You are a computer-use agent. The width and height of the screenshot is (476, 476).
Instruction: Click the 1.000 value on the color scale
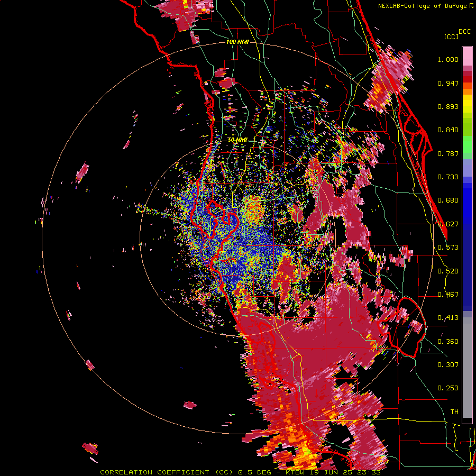(x=448, y=59)
